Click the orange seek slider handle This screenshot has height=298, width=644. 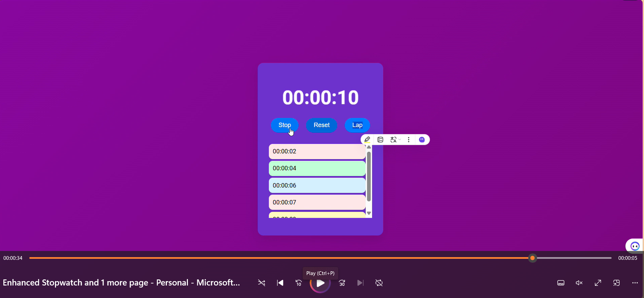(533, 258)
